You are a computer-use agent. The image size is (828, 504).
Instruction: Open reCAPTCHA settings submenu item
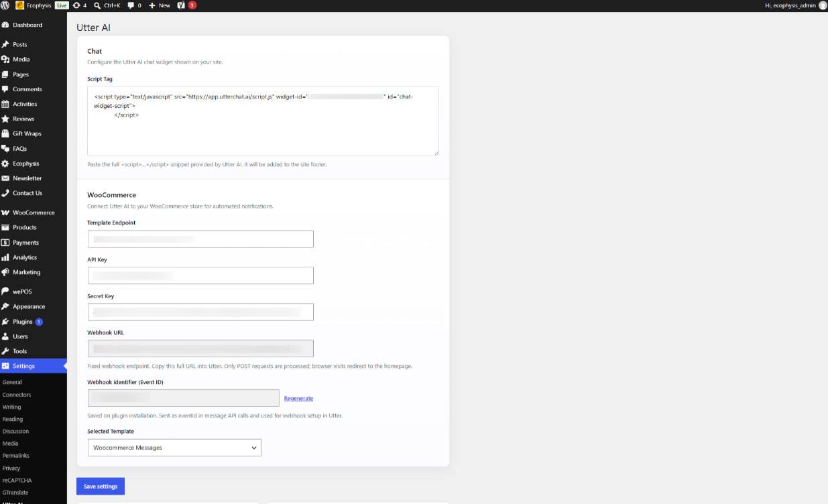click(x=17, y=481)
